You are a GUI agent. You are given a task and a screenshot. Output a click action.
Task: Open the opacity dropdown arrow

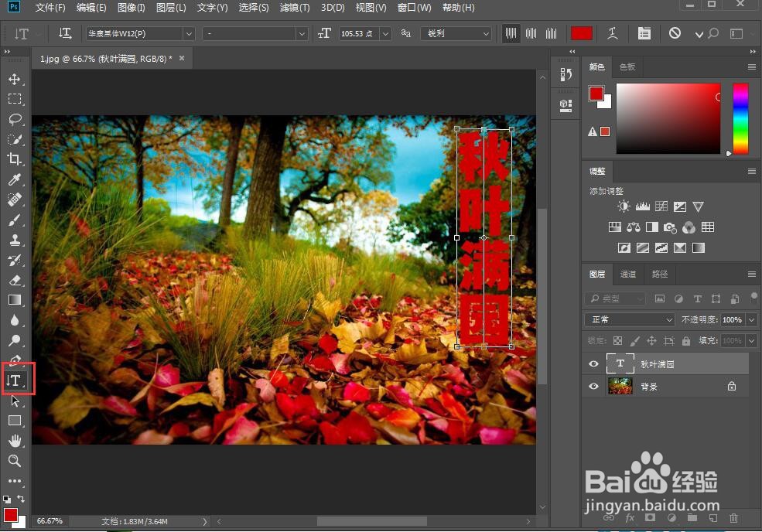[x=752, y=319]
